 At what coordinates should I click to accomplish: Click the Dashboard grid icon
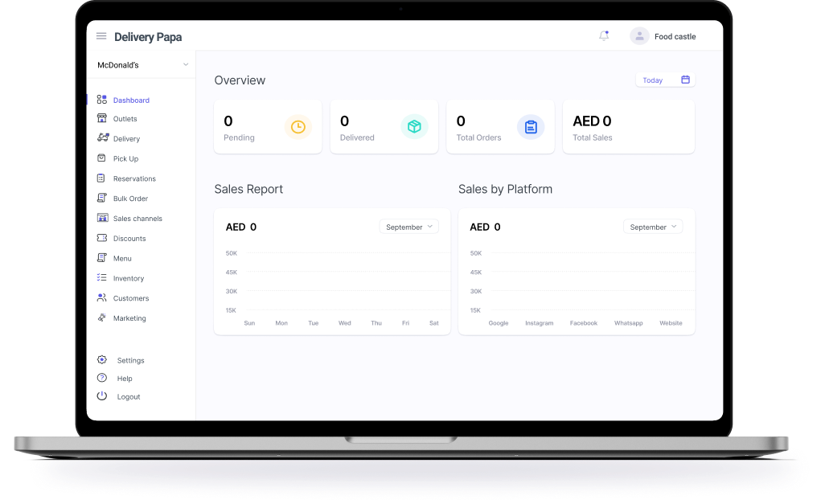[x=102, y=100]
